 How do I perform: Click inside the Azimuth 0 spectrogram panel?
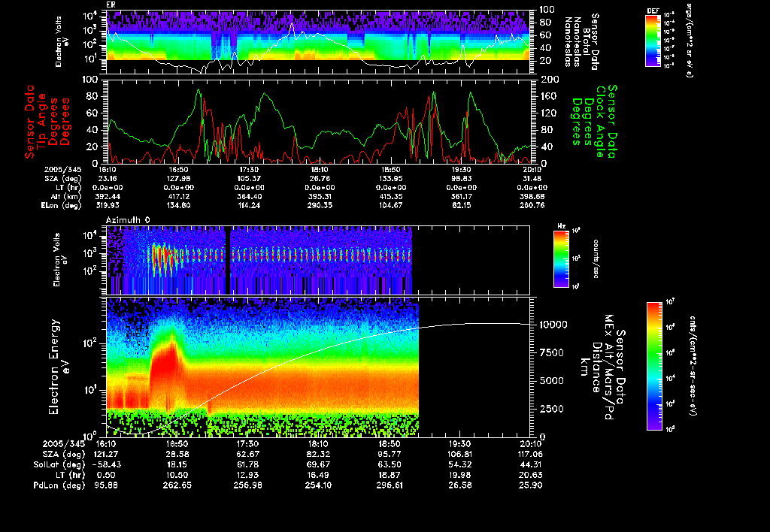point(318,260)
